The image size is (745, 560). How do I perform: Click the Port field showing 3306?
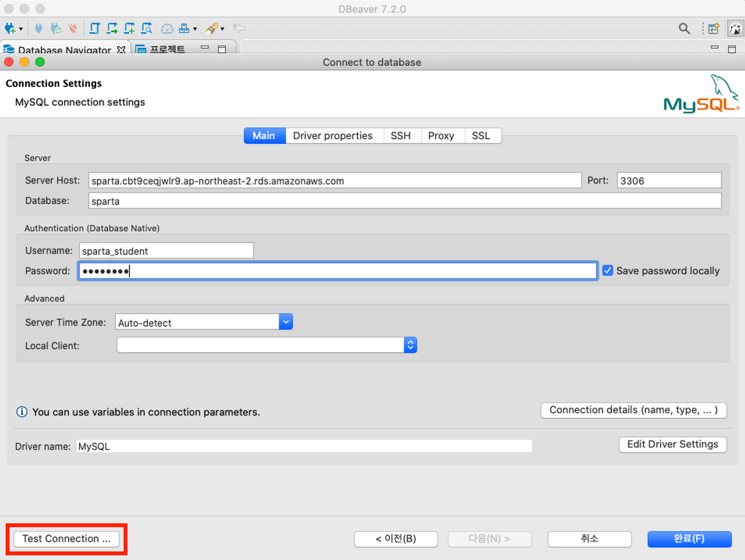coord(669,180)
